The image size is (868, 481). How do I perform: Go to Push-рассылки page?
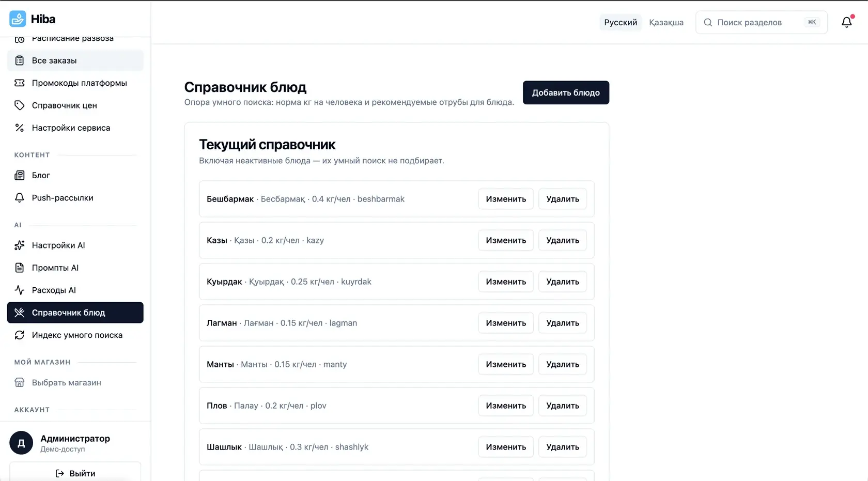[x=75, y=198]
